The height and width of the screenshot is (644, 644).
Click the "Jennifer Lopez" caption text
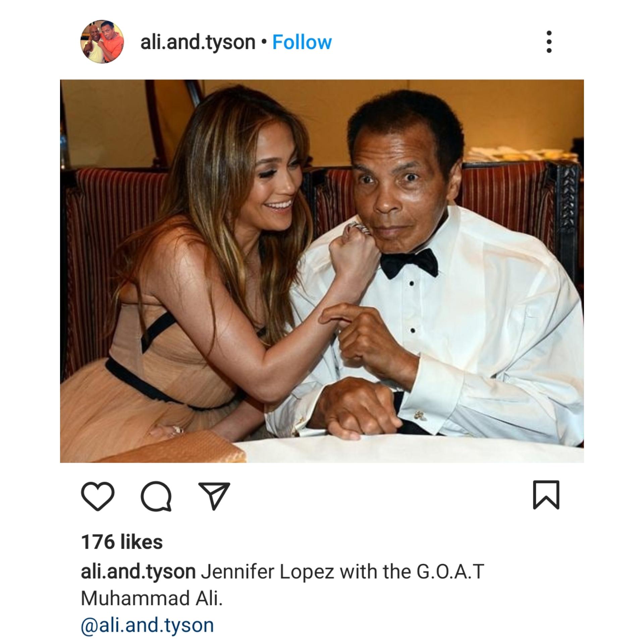point(267,572)
